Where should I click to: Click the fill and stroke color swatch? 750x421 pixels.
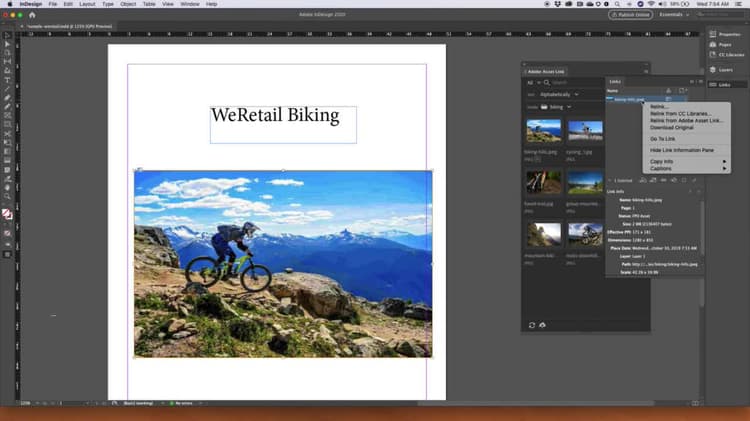[x=7, y=214]
